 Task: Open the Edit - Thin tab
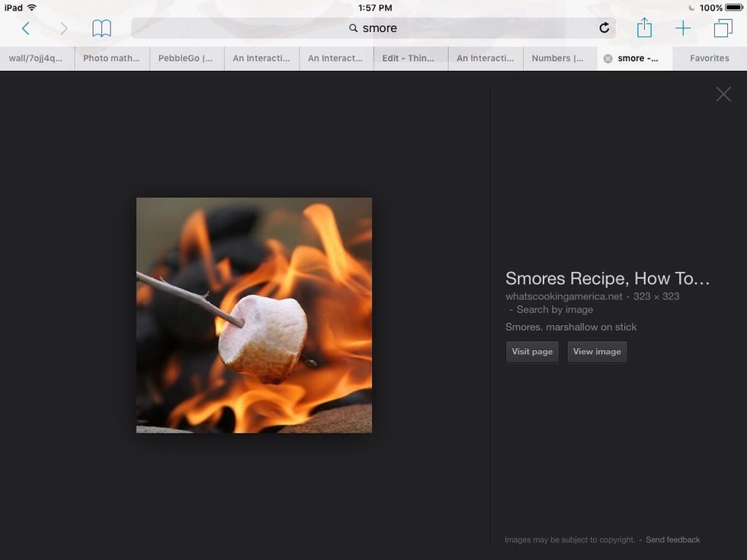410,57
